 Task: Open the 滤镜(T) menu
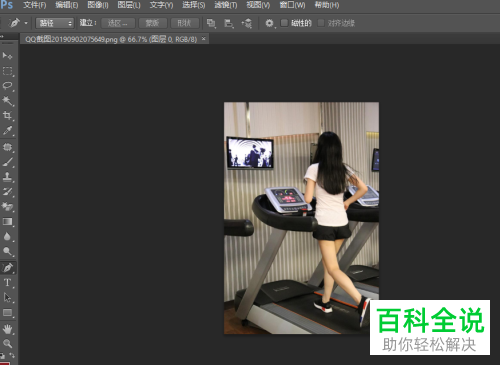pyautogui.click(x=226, y=5)
